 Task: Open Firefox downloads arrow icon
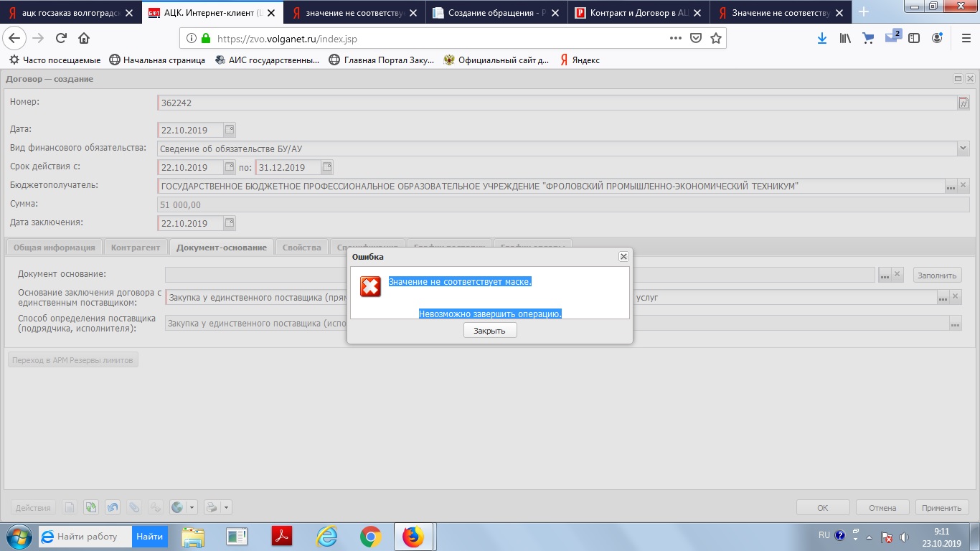[x=822, y=39]
